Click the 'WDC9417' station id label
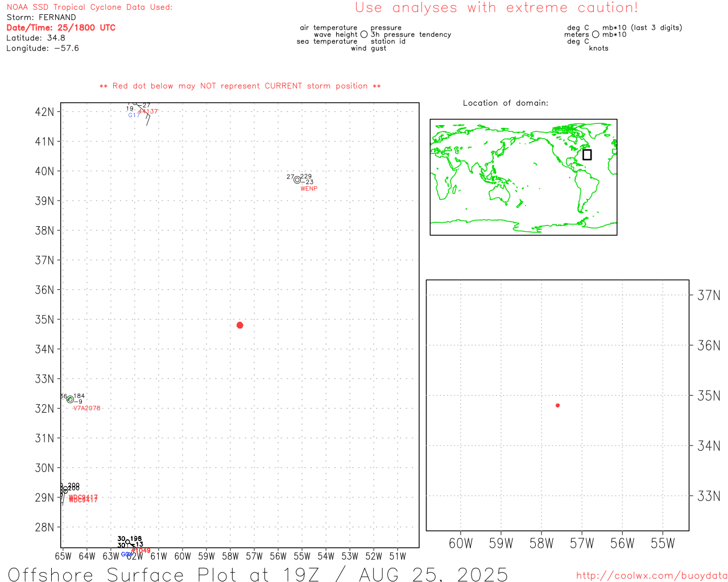Screen dimensions: 728x582 point(83,499)
